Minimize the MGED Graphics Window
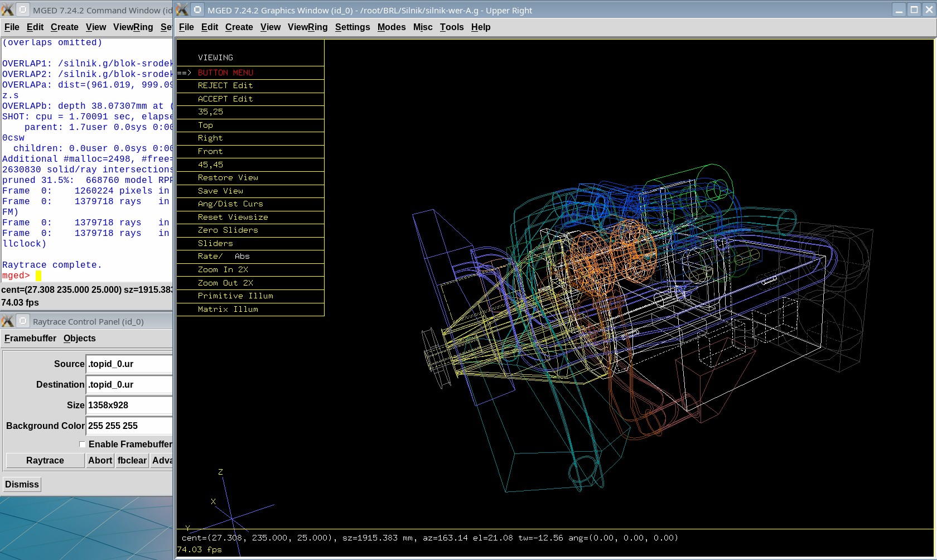This screenshot has height=560, width=937. coord(899,10)
